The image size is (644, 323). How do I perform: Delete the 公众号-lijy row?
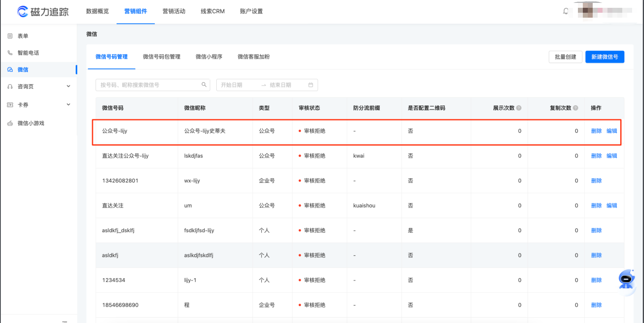[x=596, y=131]
